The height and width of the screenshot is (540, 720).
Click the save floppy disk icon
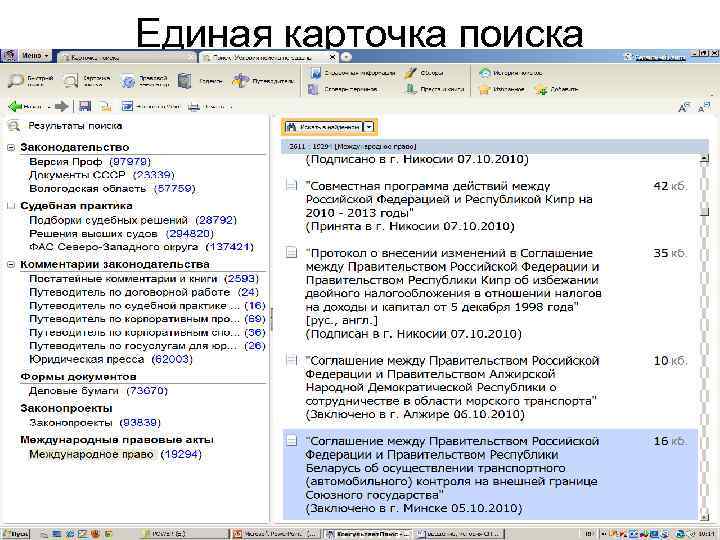coord(84,107)
